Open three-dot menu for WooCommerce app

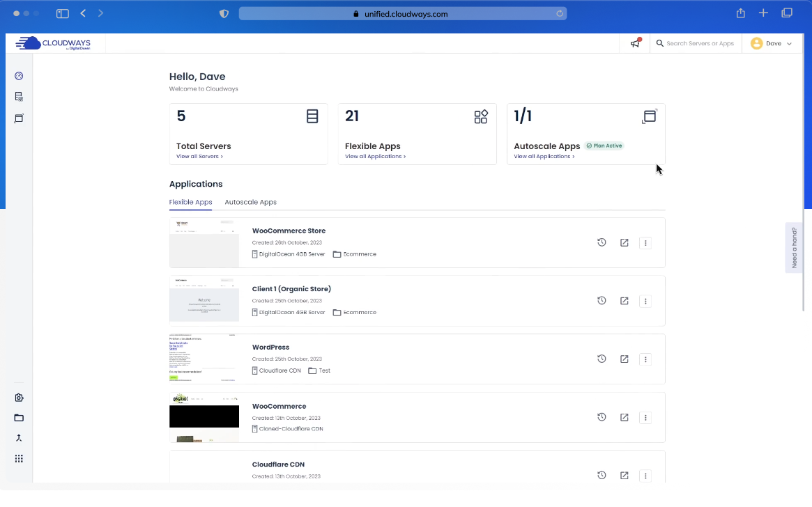[645, 417]
